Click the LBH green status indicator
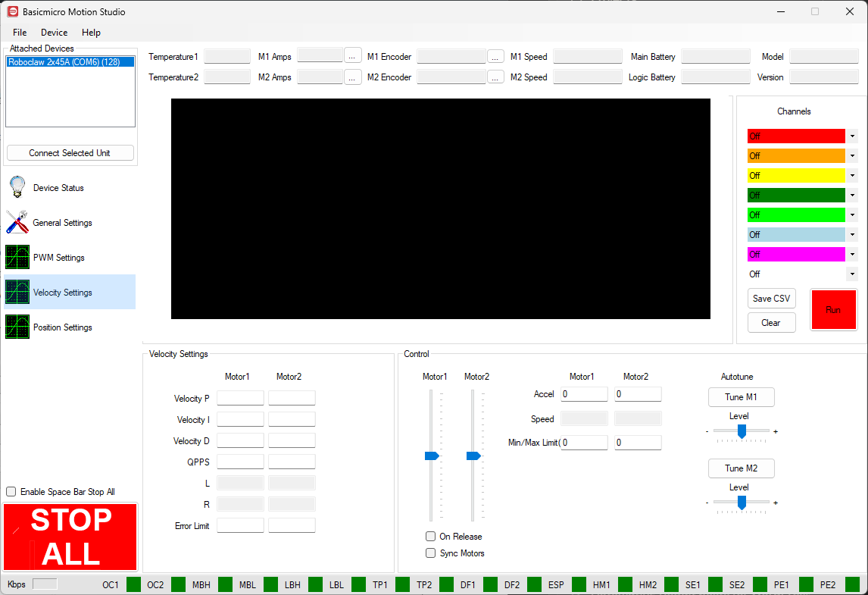 (315, 584)
